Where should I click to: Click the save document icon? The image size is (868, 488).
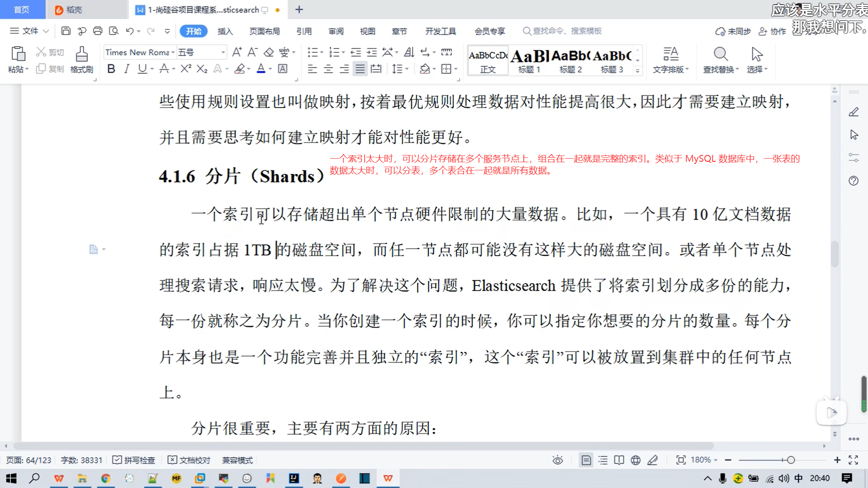coord(66,31)
